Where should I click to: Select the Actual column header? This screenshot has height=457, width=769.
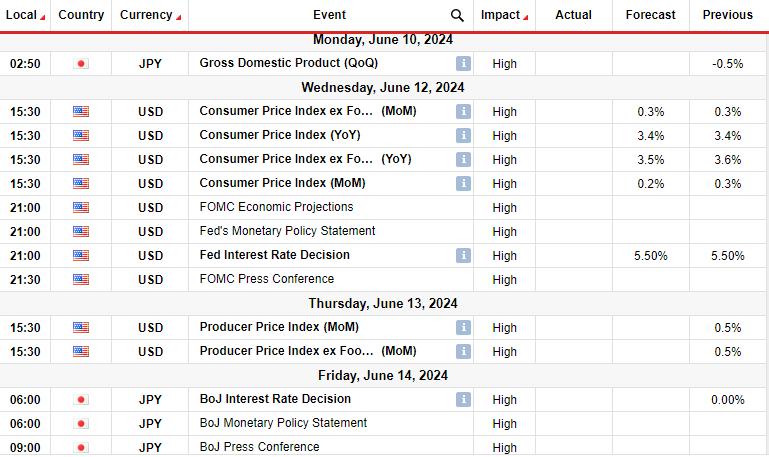(x=573, y=15)
